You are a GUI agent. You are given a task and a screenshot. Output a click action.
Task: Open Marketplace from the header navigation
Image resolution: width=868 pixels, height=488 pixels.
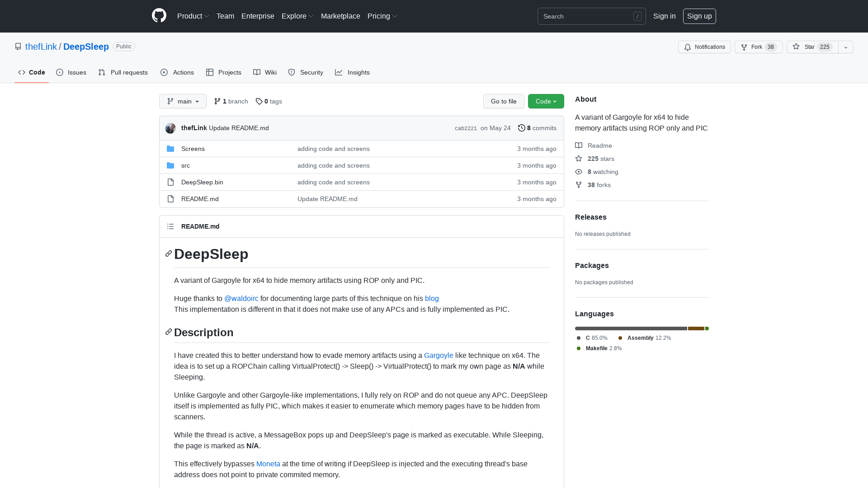coord(340,16)
